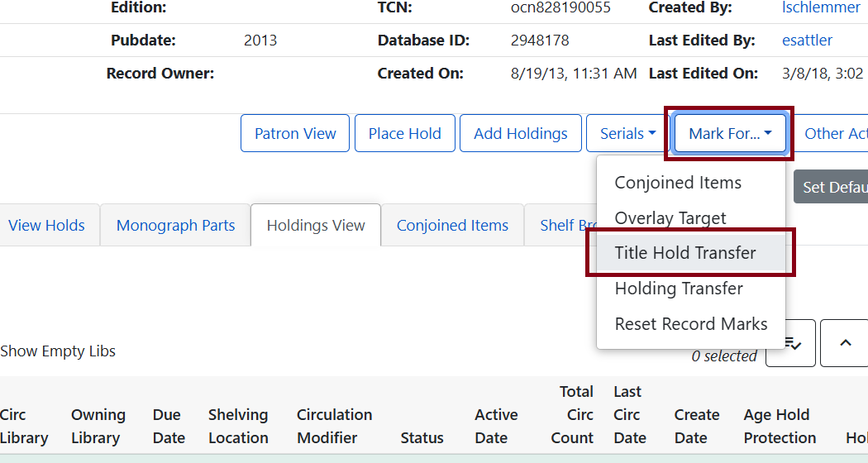Switch to the View Holds tab
The width and height of the screenshot is (868, 463).
[46, 225]
